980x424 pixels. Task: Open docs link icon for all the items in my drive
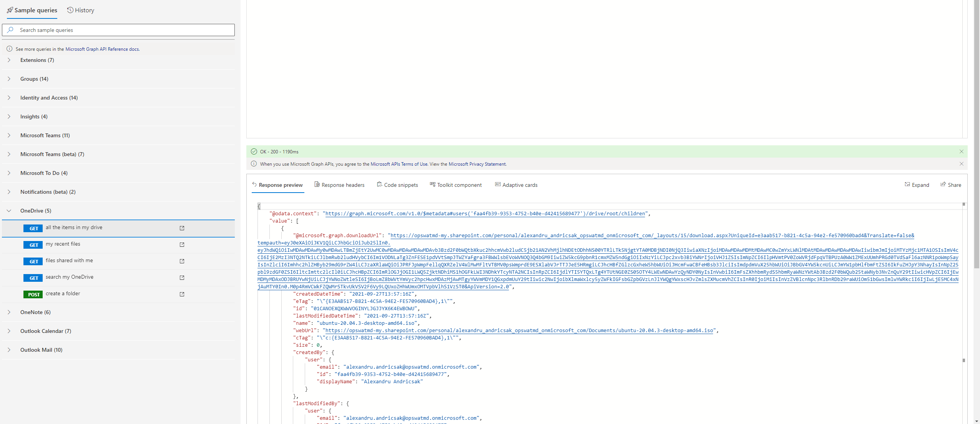[x=182, y=228]
